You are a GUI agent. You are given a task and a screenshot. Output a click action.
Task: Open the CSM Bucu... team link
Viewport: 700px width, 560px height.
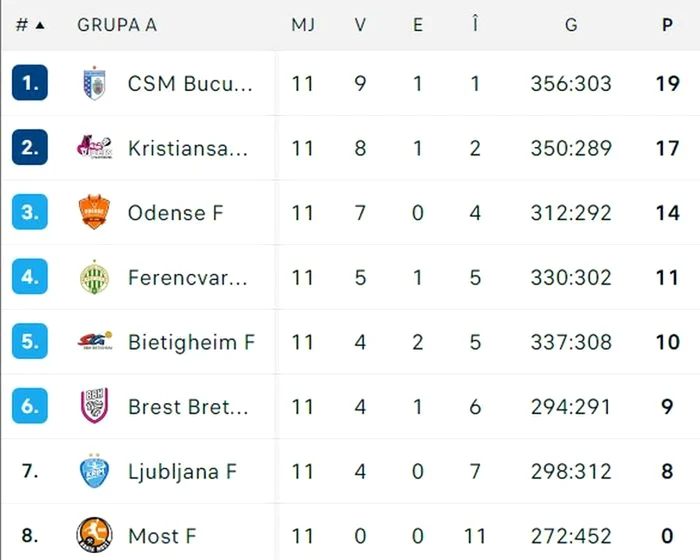[x=190, y=84]
